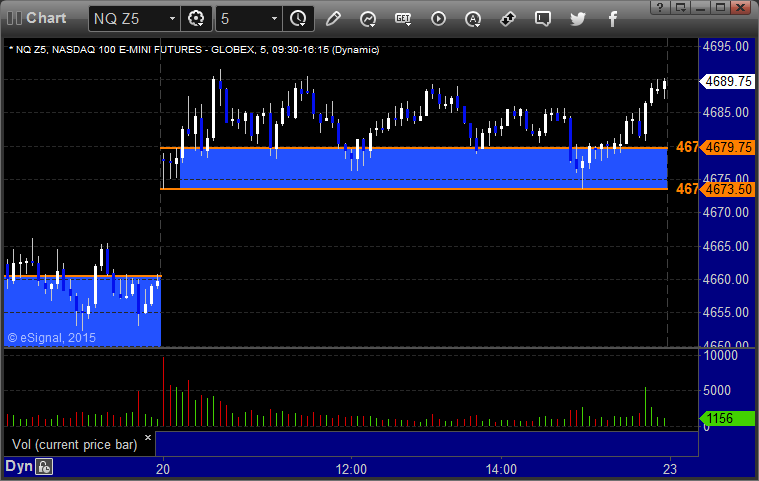Click the window detach/pop-out icon

681,7
